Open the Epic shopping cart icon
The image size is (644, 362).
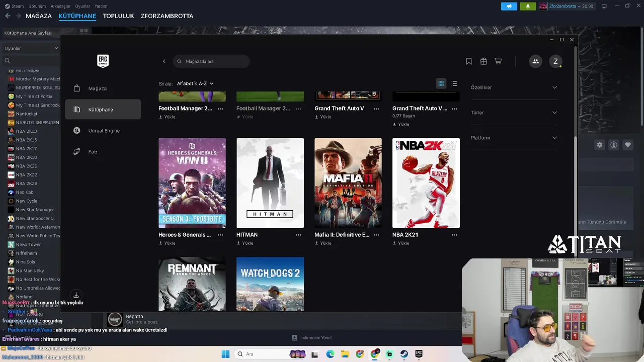click(498, 61)
